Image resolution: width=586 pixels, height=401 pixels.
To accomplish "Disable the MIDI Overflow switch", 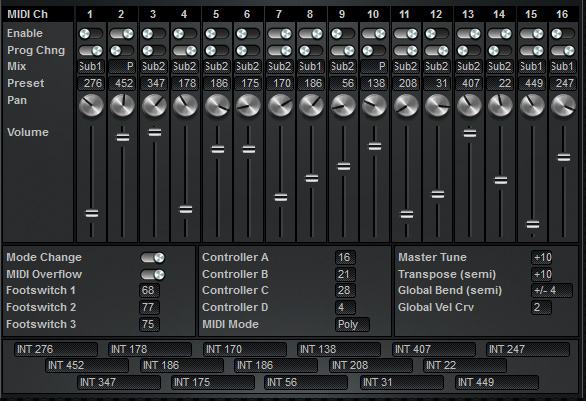I will 153,274.
